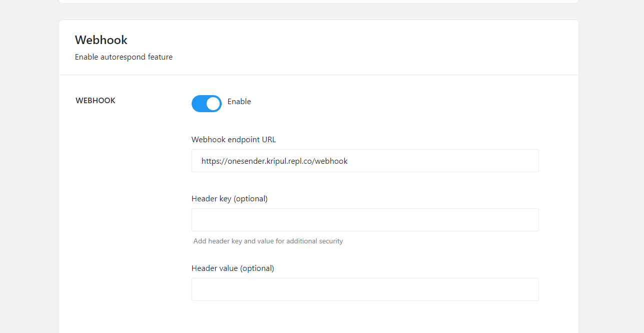Select the Header value input field
This screenshot has height=333, width=644.
pyautogui.click(x=365, y=289)
